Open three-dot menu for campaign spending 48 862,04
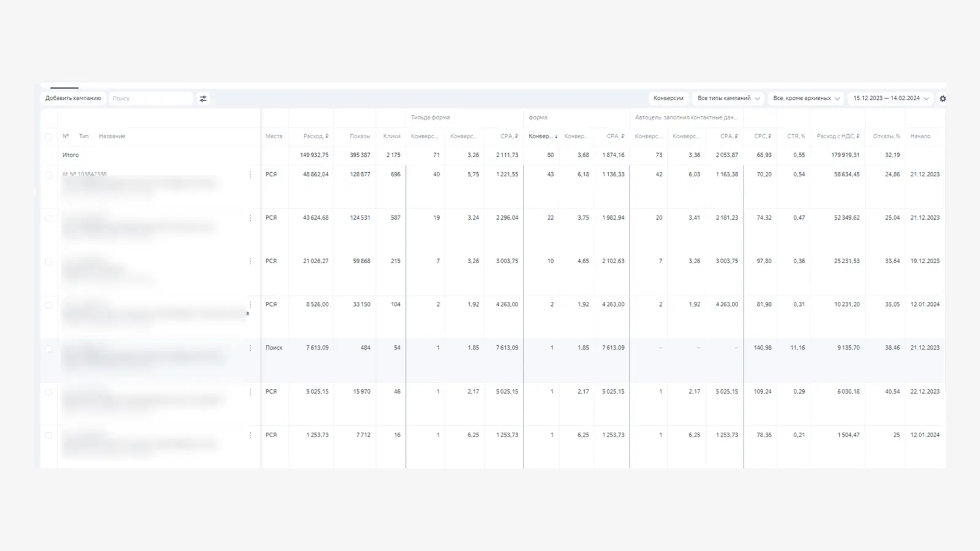 click(250, 175)
